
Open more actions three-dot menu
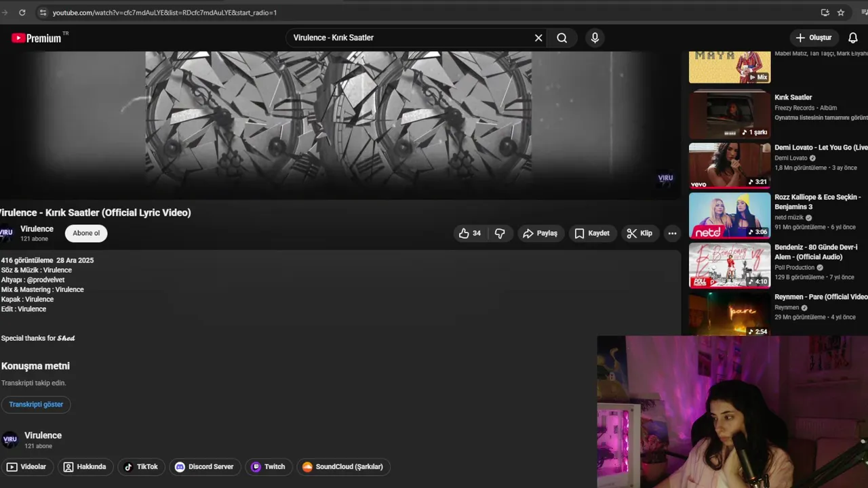click(672, 233)
